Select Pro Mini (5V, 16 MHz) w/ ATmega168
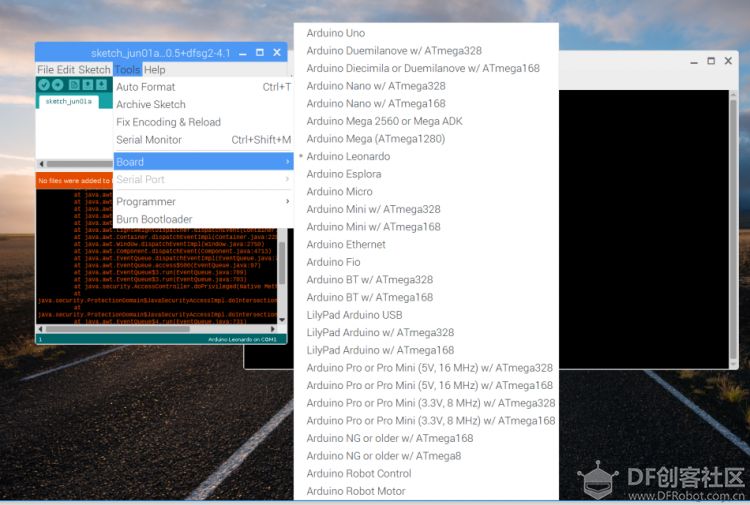 click(426, 385)
